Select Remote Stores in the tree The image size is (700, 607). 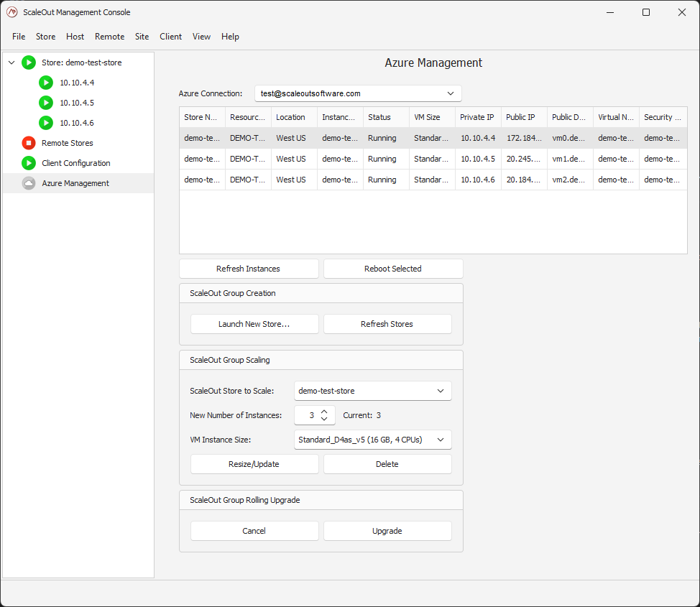(68, 143)
